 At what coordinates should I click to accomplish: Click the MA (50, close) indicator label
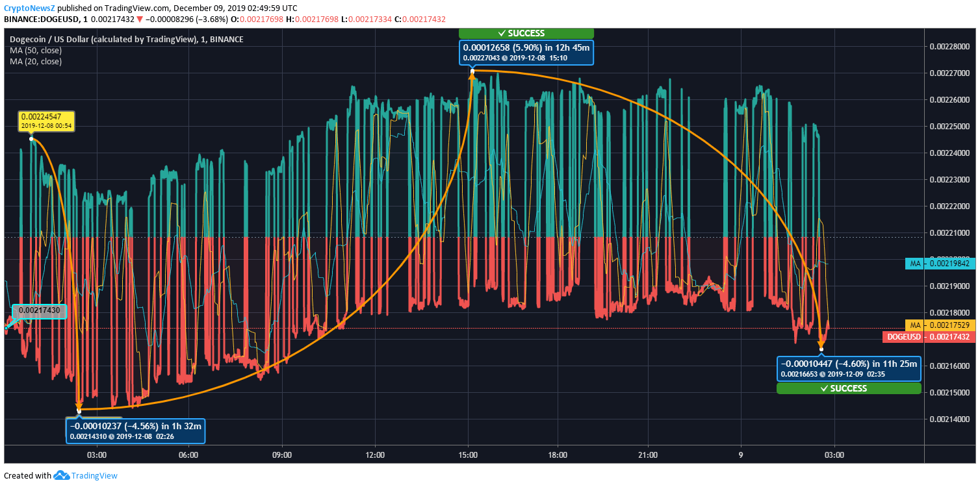[x=36, y=51]
